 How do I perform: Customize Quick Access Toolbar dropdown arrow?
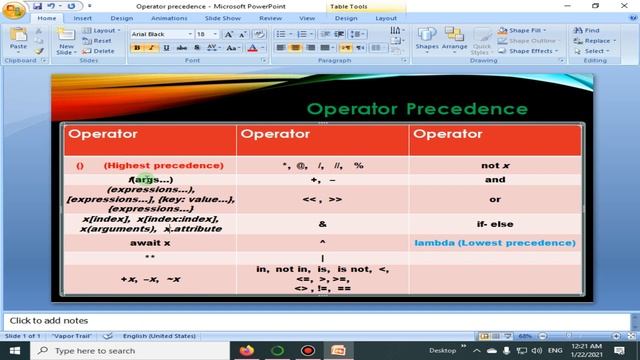89,6
